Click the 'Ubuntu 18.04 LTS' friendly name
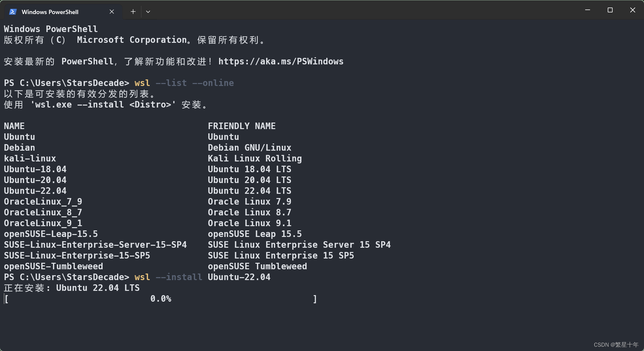644x351 pixels. point(249,169)
